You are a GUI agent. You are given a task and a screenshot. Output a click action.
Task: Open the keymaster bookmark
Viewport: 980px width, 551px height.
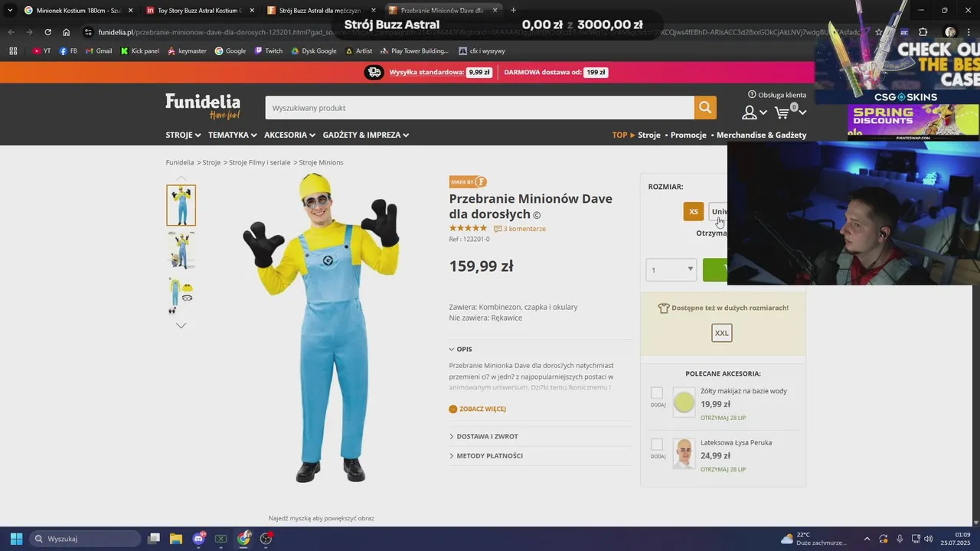(x=187, y=51)
